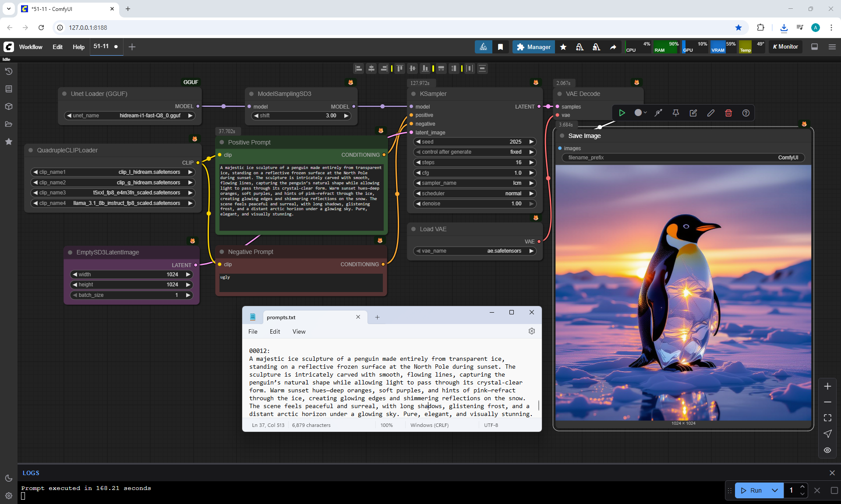
Task: Click the Manager button
Action: 533,47
